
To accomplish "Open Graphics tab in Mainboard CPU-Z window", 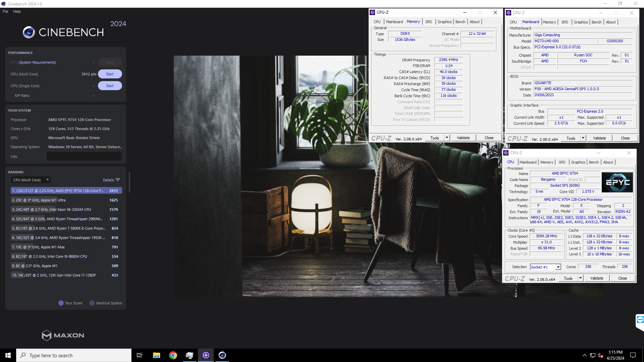I will 581,22.
